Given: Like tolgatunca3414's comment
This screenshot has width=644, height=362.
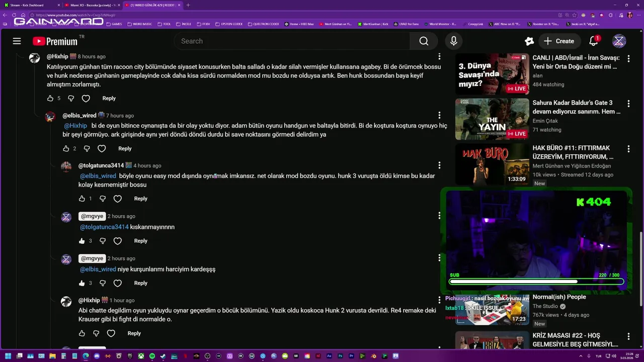Looking at the screenshot, I should [82, 199].
